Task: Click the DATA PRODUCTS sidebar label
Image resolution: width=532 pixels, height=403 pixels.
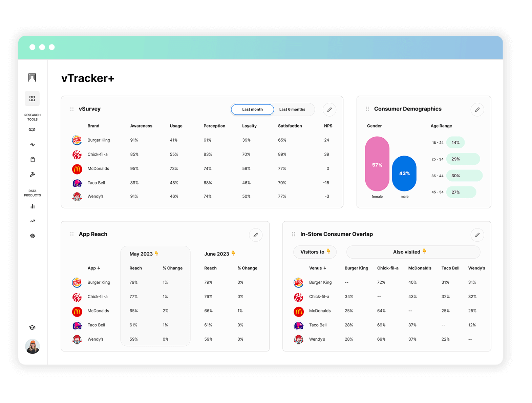Action: [33, 193]
